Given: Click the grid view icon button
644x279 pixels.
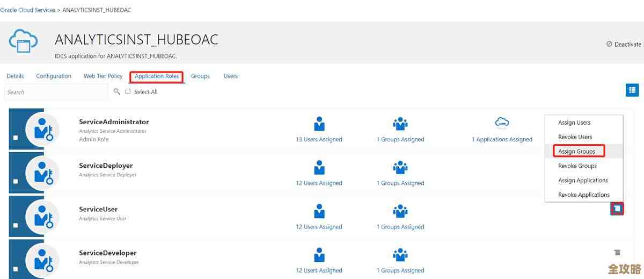Looking at the screenshot, I should click(632, 90).
